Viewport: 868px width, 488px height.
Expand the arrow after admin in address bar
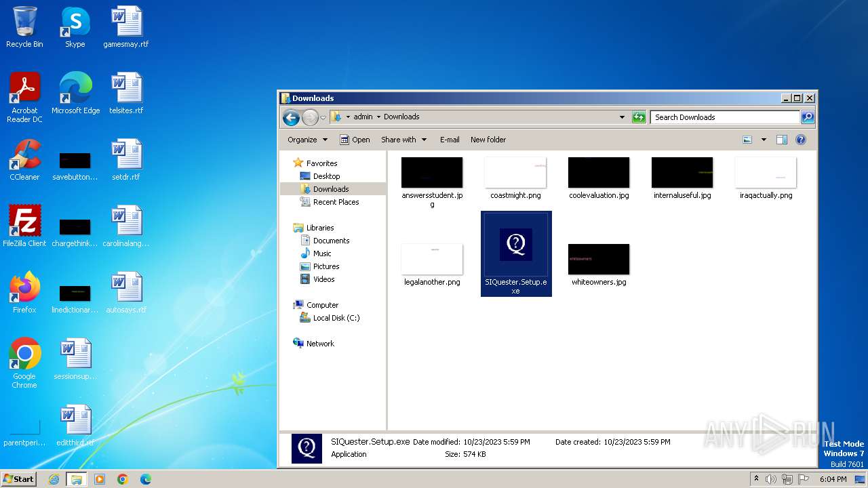click(378, 117)
